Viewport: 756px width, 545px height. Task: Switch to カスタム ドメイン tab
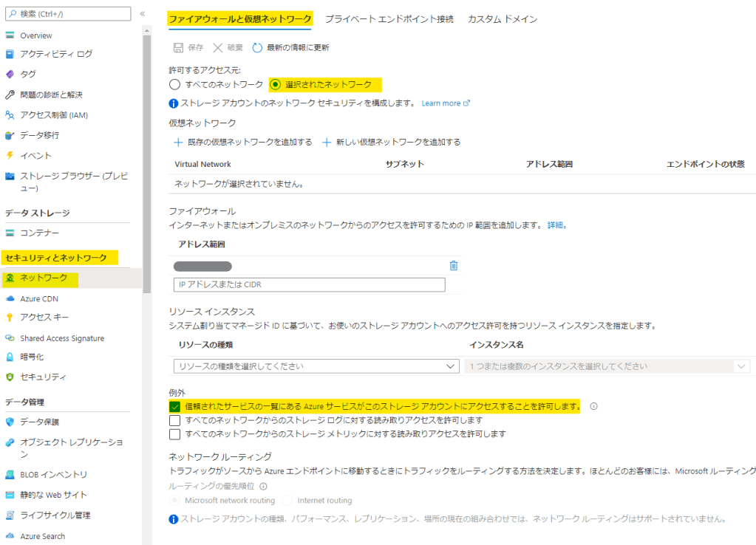click(x=503, y=19)
